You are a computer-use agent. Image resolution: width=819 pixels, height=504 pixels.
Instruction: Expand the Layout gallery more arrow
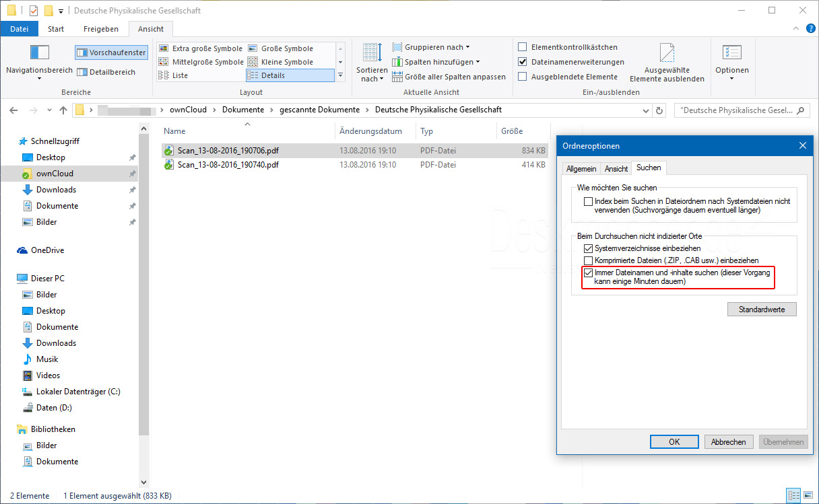pyautogui.click(x=340, y=75)
